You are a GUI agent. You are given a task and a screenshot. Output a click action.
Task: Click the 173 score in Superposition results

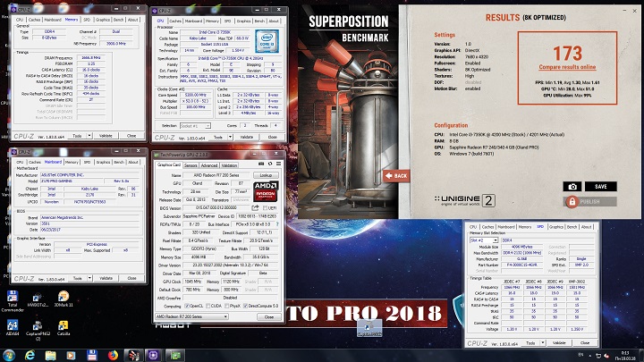(x=567, y=53)
